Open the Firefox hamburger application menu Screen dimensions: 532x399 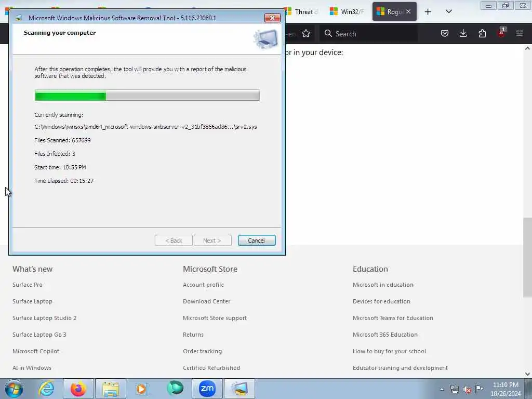tap(520, 33)
